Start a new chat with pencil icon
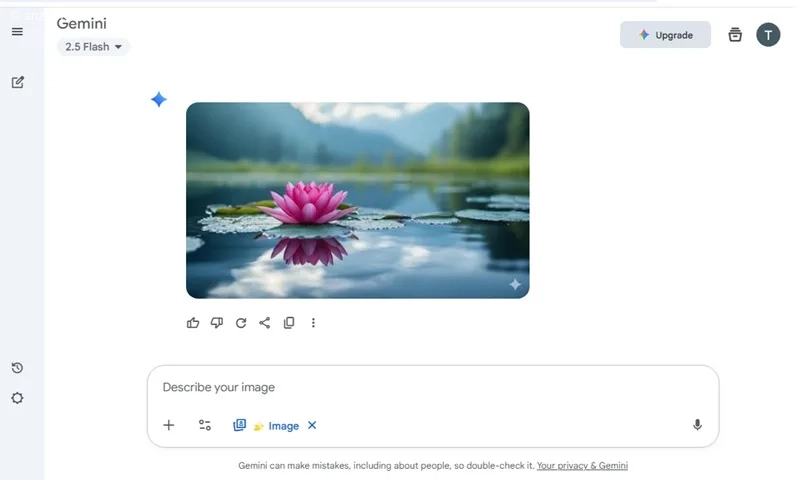The width and height of the screenshot is (800, 480). pyautogui.click(x=18, y=82)
